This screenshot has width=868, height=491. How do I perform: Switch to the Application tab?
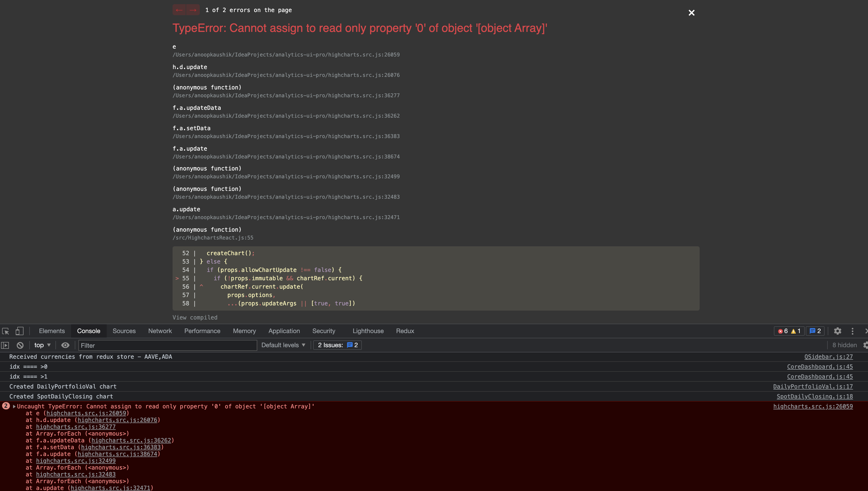[x=284, y=331]
